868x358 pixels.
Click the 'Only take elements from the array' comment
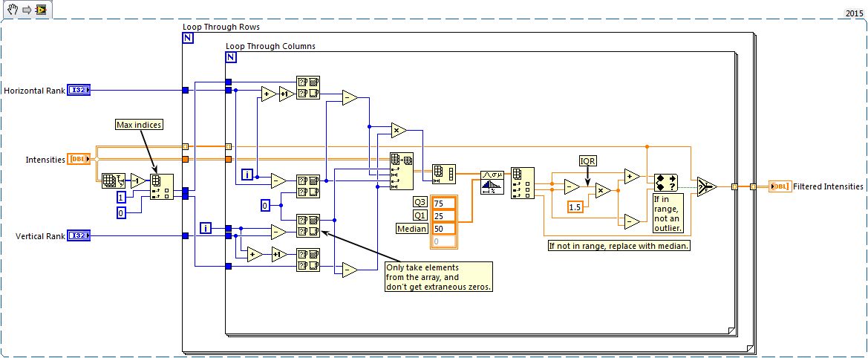pos(438,276)
